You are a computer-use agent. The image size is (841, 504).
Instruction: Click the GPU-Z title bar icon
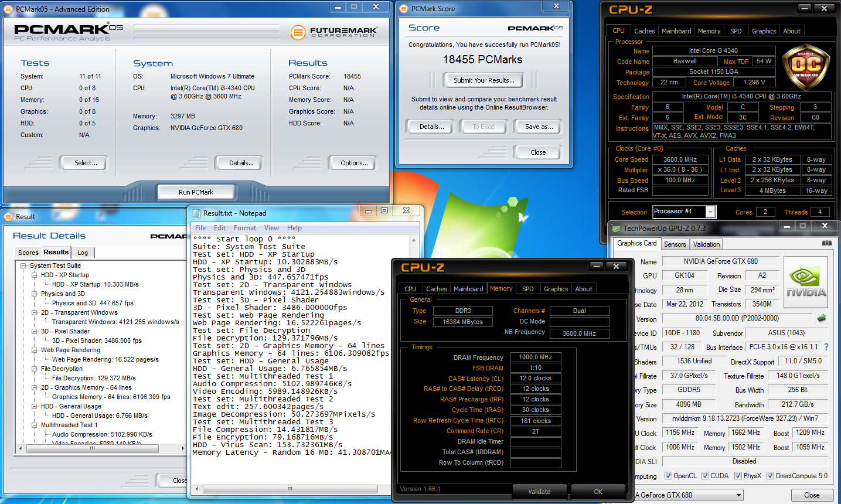(x=615, y=228)
